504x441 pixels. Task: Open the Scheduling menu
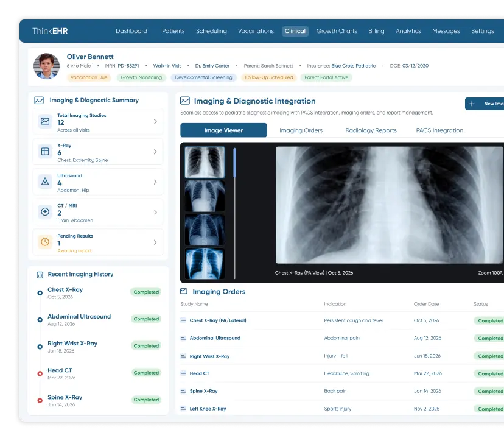click(x=211, y=31)
